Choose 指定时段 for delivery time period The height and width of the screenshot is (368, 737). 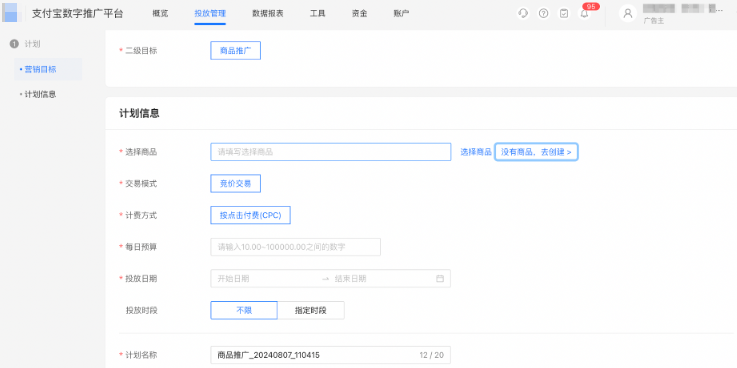point(311,310)
